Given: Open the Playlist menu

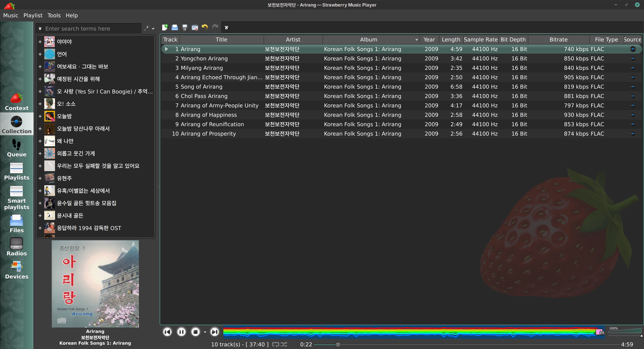Looking at the screenshot, I should click(x=33, y=15).
